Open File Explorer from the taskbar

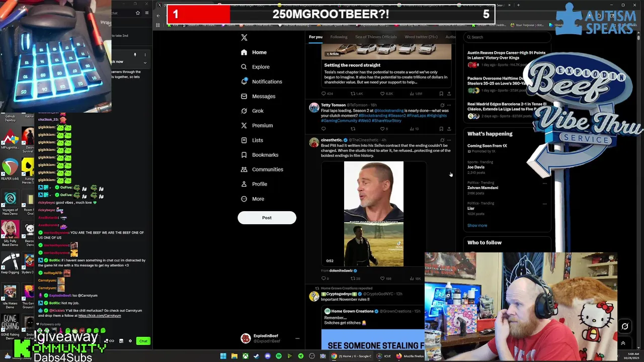[234, 356]
